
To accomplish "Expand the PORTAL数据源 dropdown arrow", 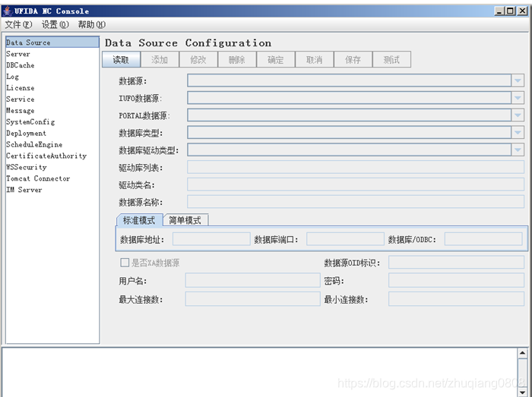I will coord(518,115).
